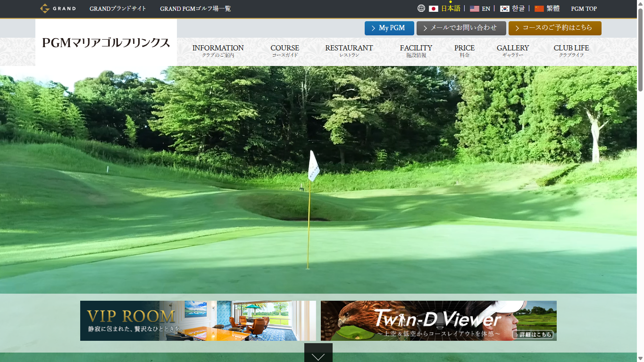Open the GALLERY menu
This screenshot has width=644, height=362.
click(513, 51)
